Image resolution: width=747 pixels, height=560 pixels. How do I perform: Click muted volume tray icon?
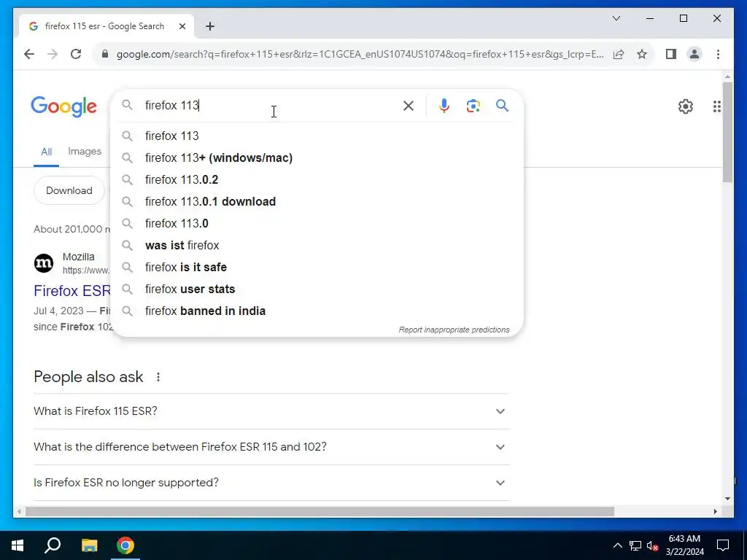point(653,545)
